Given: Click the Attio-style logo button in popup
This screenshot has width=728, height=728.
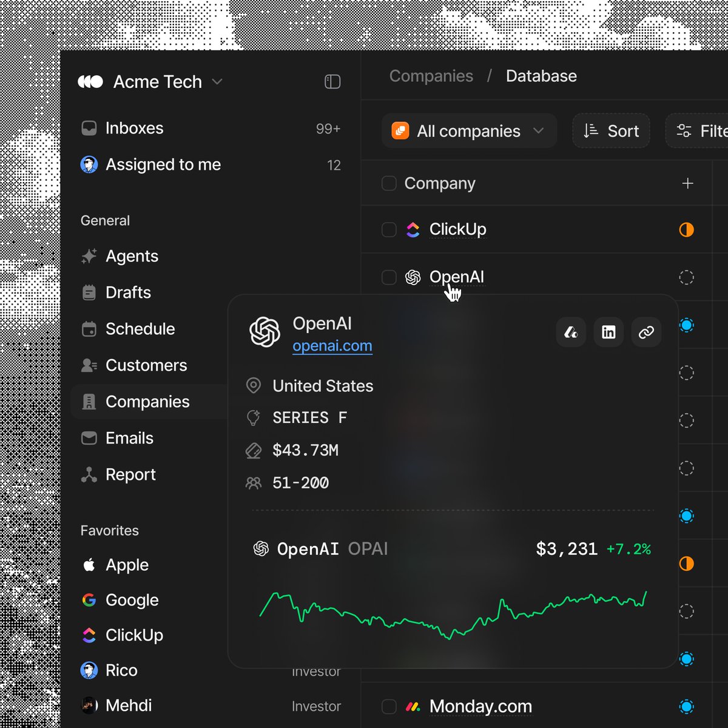Looking at the screenshot, I should pyautogui.click(x=571, y=332).
